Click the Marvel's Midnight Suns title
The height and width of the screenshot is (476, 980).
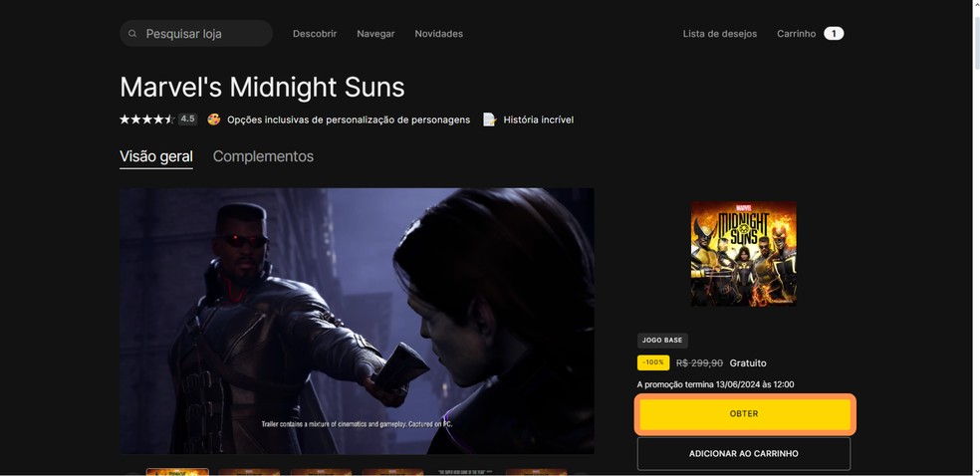(x=262, y=87)
